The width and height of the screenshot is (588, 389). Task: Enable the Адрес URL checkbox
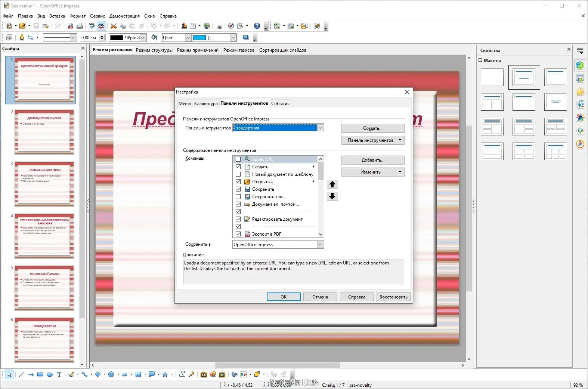238,159
